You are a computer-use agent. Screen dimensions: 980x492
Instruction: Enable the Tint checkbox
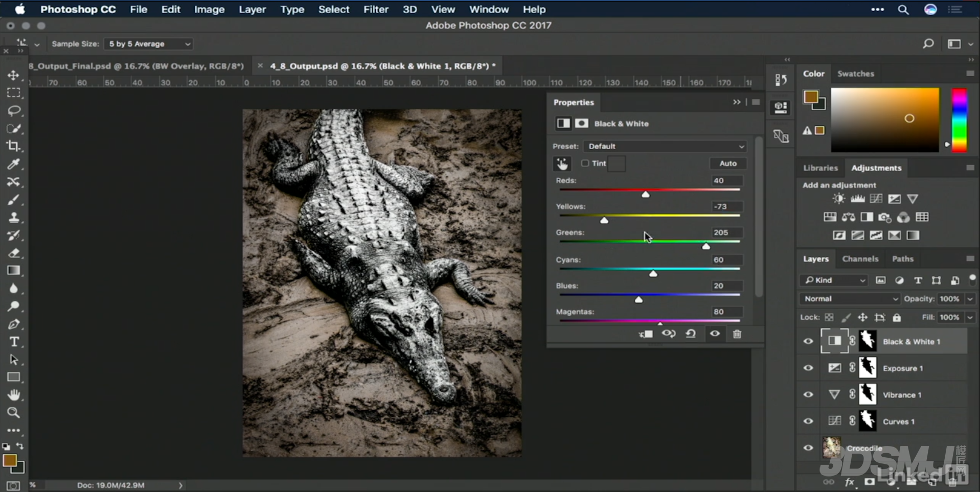click(585, 163)
